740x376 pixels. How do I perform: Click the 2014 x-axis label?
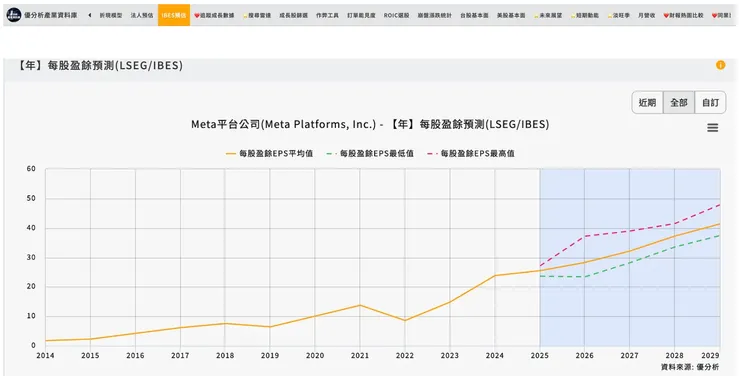(x=45, y=355)
